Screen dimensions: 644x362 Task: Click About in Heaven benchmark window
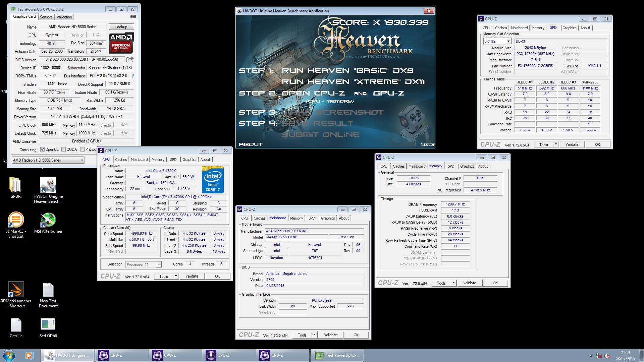pyautogui.click(x=251, y=144)
